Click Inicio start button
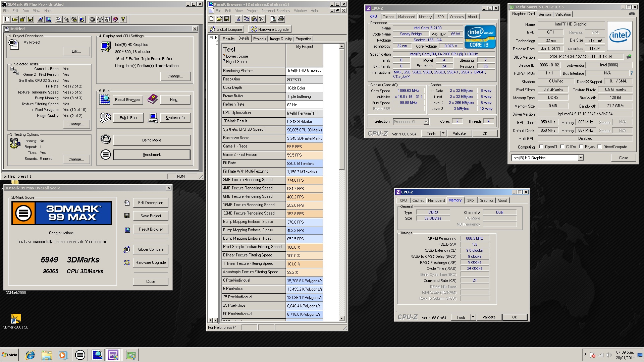This screenshot has height=362, width=644. click(x=9, y=355)
